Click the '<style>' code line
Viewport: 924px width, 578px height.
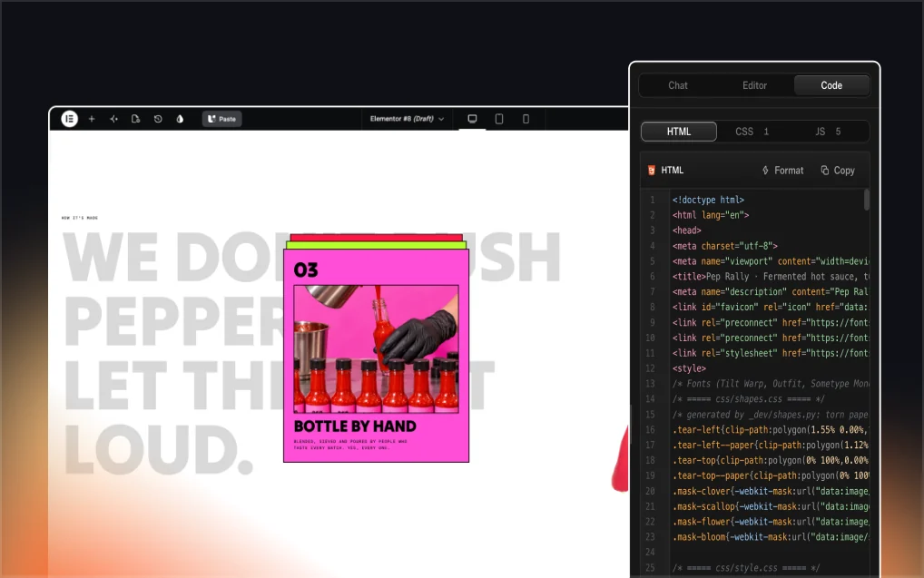coord(689,368)
